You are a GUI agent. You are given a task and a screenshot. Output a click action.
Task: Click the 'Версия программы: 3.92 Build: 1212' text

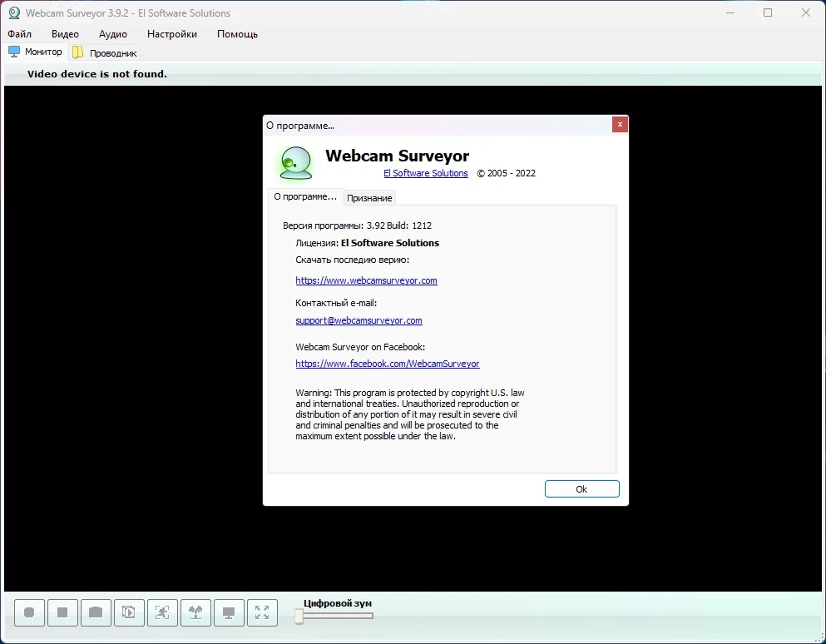357,225
